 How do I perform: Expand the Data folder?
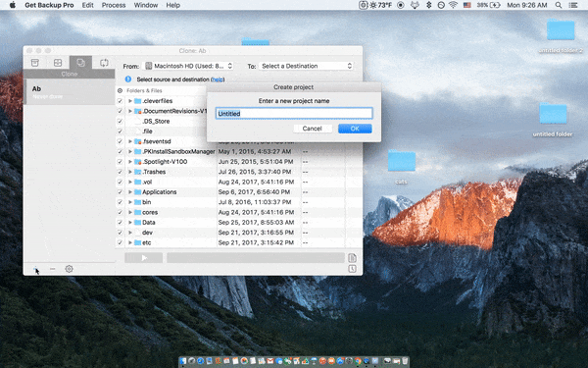[130, 223]
